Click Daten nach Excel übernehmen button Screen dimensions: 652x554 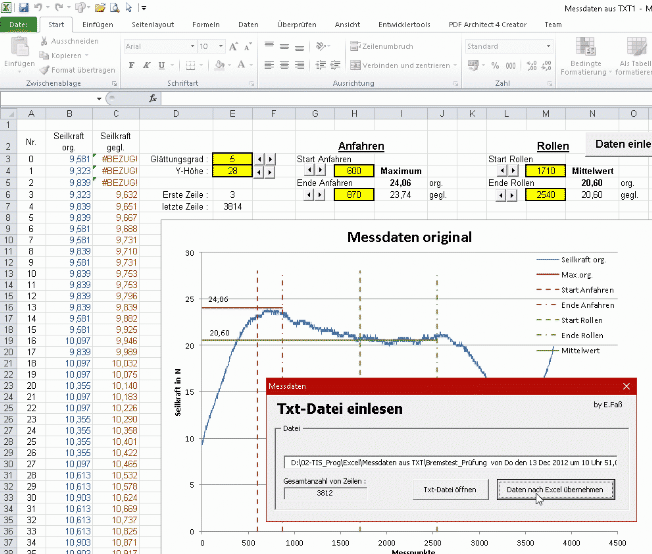tap(555, 489)
